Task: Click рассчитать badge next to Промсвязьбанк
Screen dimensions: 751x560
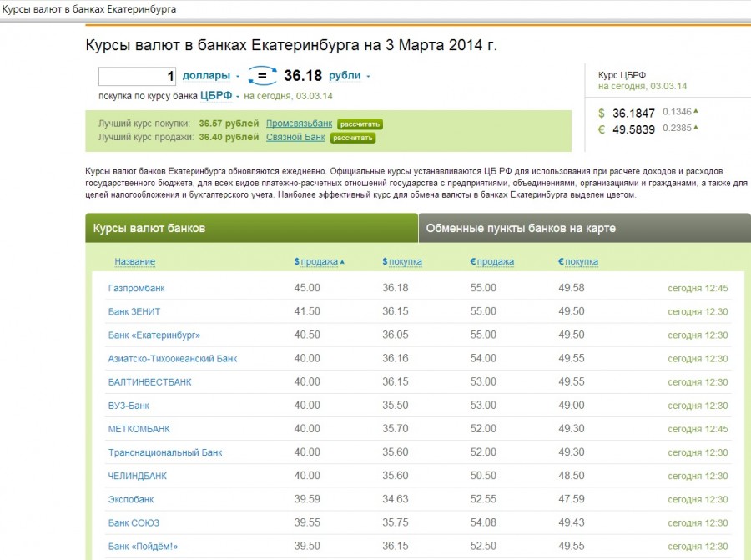Action: click(x=360, y=124)
